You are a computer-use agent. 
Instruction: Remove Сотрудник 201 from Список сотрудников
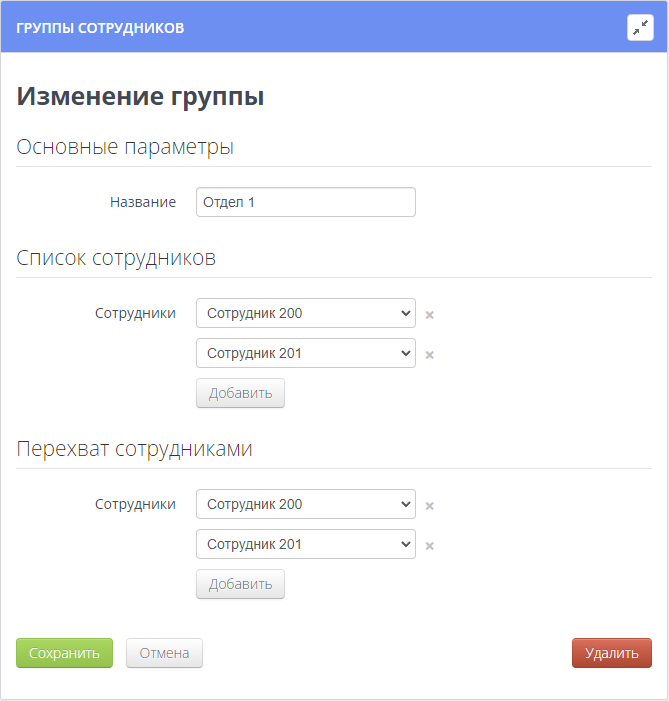point(429,354)
